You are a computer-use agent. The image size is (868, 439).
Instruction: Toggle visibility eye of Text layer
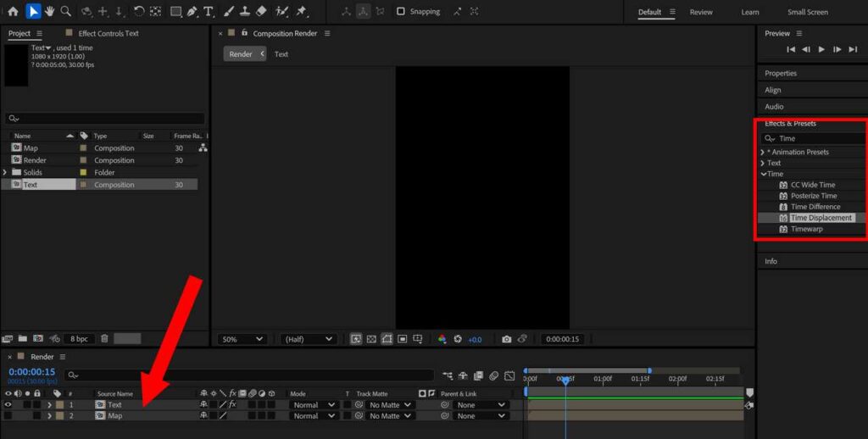[8, 405]
